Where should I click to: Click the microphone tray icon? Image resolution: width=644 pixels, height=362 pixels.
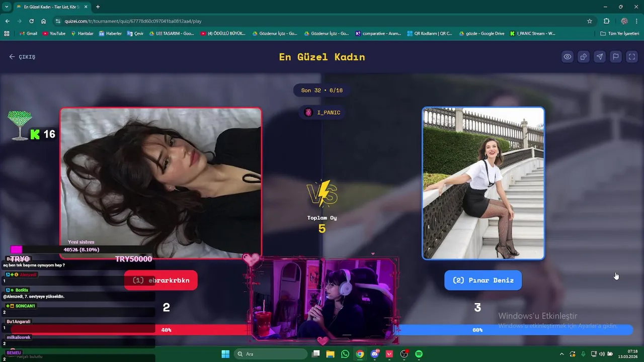583,354
